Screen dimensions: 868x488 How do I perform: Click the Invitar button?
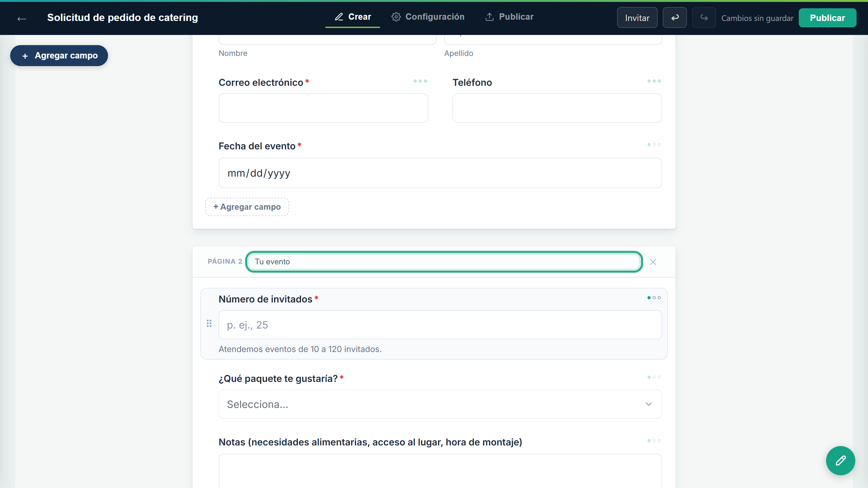(637, 17)
